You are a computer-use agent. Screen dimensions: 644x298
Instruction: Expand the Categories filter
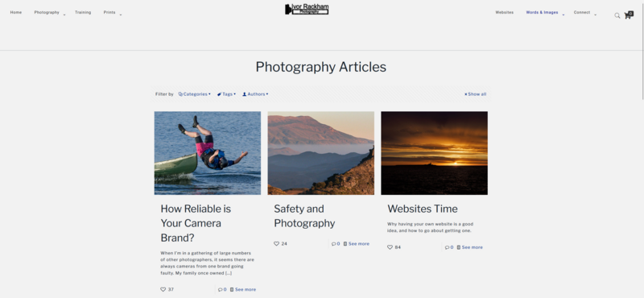[x=195, y=94]
